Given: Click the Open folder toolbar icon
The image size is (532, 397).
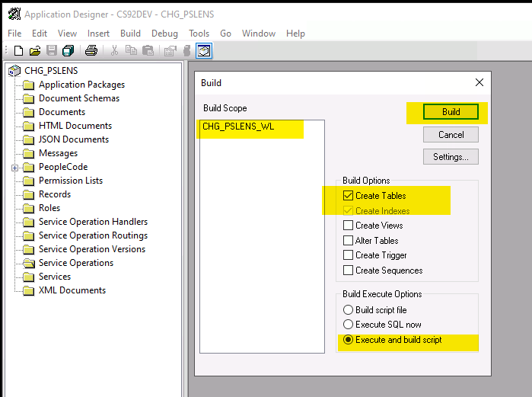Looking at the screenshot, I should [35, 51].
